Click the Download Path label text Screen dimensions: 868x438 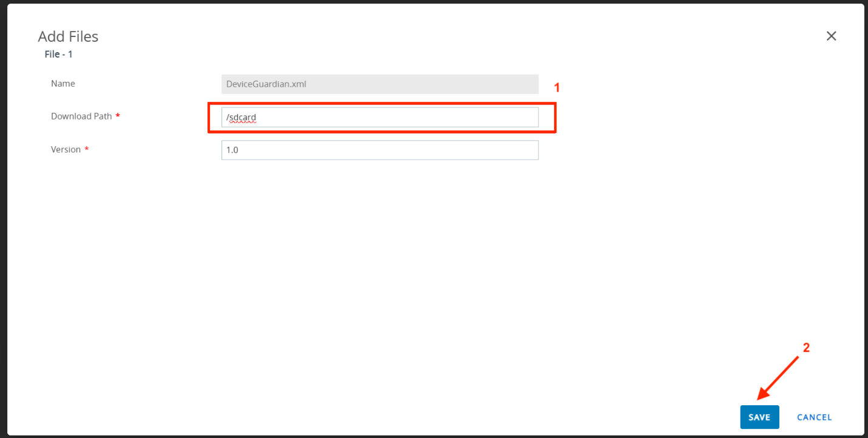click(x=81, y=116)
